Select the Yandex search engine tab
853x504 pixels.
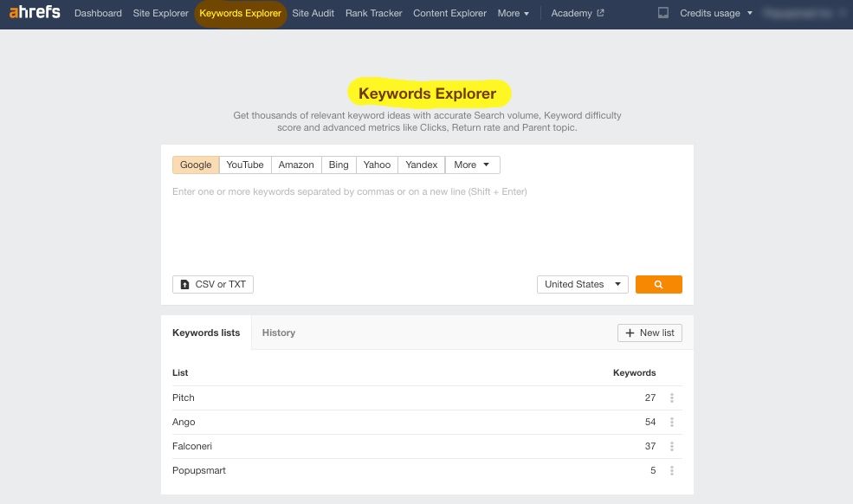422,165
